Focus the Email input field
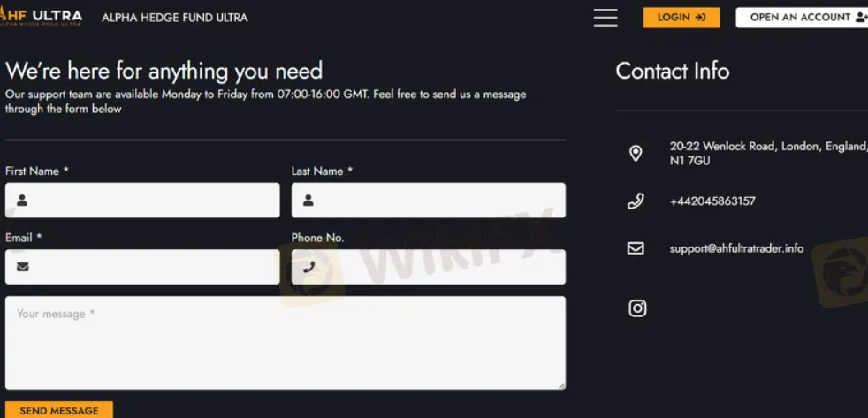This screenshot has height=418, width=868. point(142,267)
